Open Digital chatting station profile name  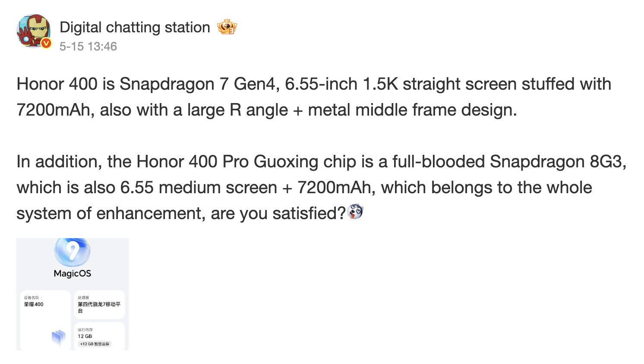[x=135, y=27]
